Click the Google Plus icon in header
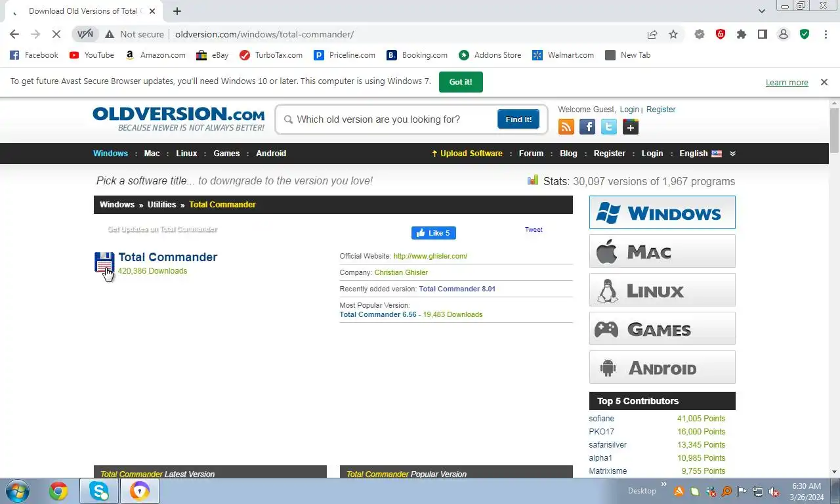This screenshot has height=504, width=840. pos(631,127)
